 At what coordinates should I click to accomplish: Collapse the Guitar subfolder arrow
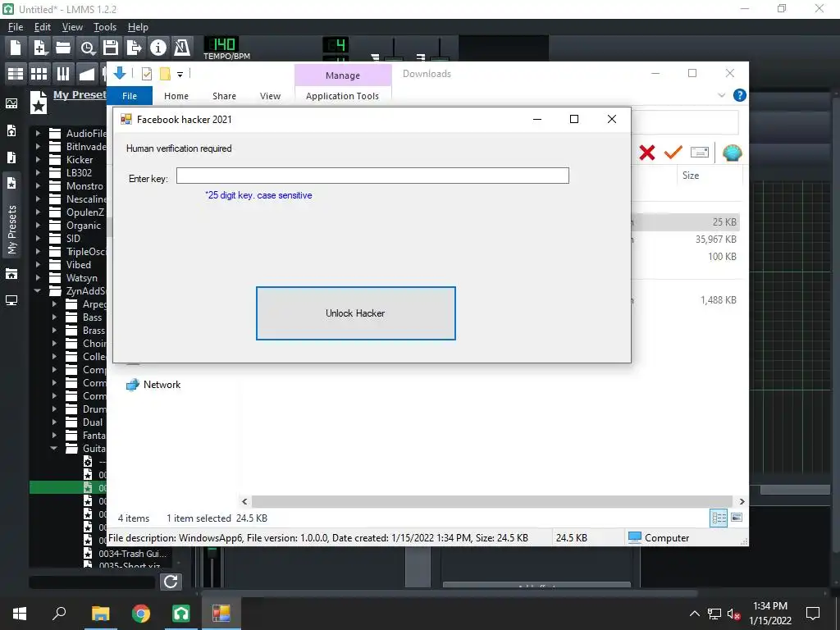pos(54,449)
